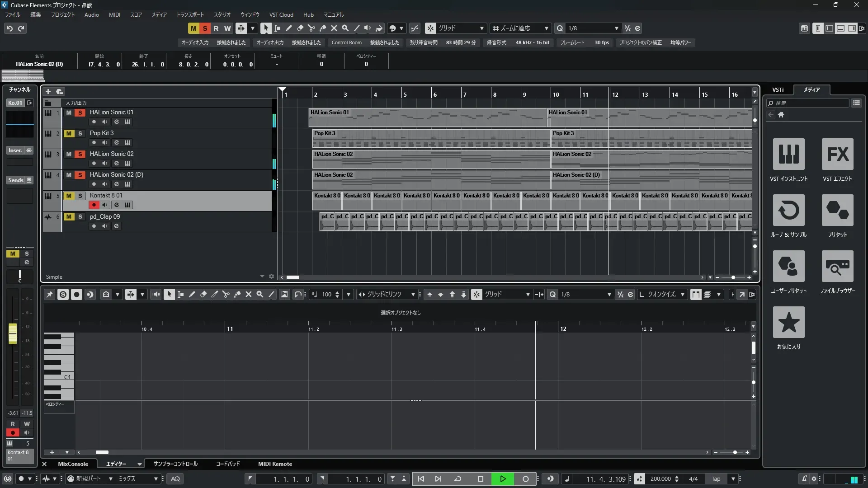Open Loops & Samples media tile
The width and height of the screenshot is (868, 488).
tap(788, 210)
